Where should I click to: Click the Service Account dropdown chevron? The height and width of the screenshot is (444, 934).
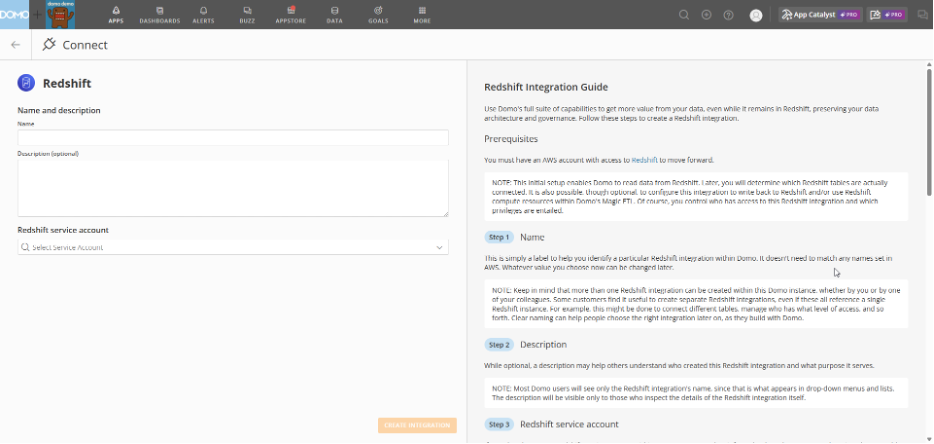pos(440,247)
